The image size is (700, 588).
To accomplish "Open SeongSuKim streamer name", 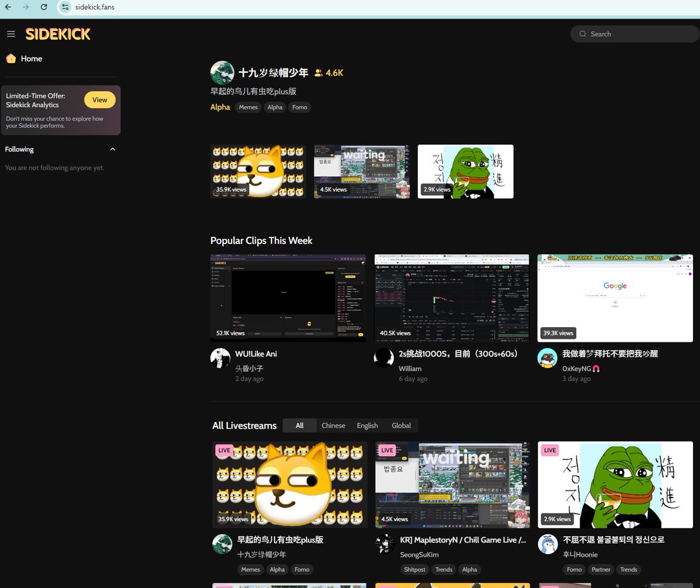I will click(x=419, y=554).
